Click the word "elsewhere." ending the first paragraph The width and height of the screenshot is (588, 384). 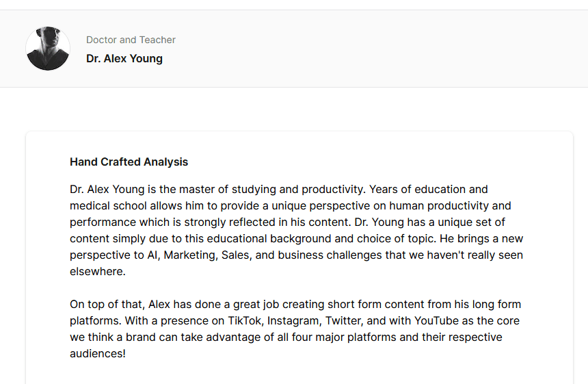(98, 271)
